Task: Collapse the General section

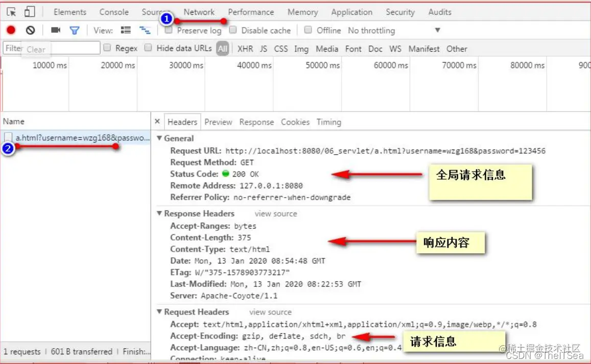Action: 159,138
